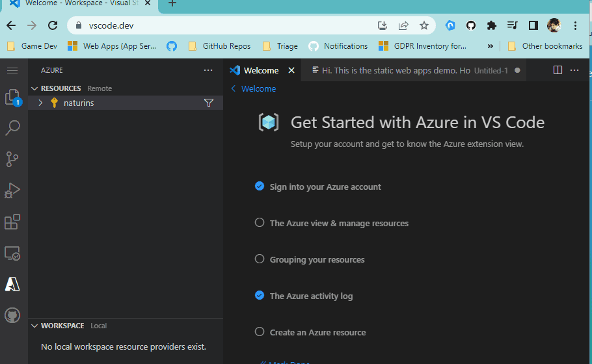Go back in browser history

[x=11, y=25]
